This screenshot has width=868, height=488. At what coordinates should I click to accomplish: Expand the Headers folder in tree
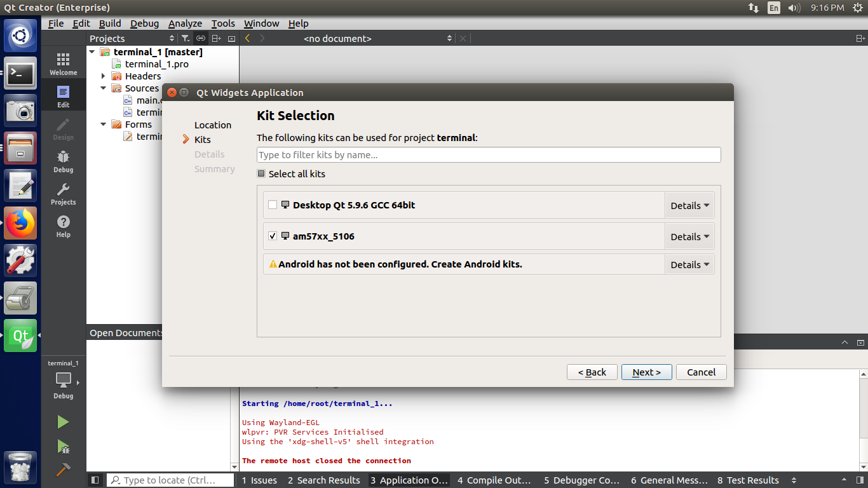click(x=104, y=76)
